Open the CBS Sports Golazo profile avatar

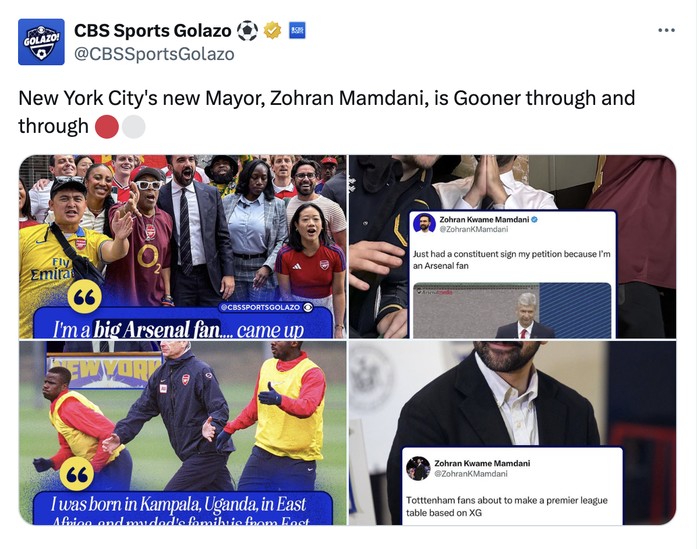(x=41, y=42)
